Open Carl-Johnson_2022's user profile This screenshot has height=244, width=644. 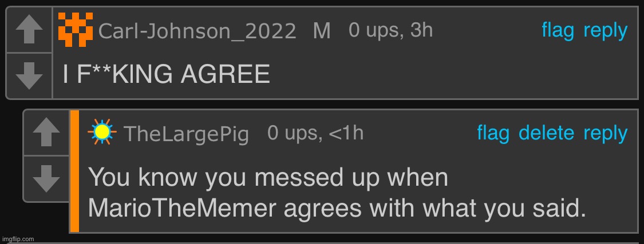pyautogui.click(x=197, y=31)
